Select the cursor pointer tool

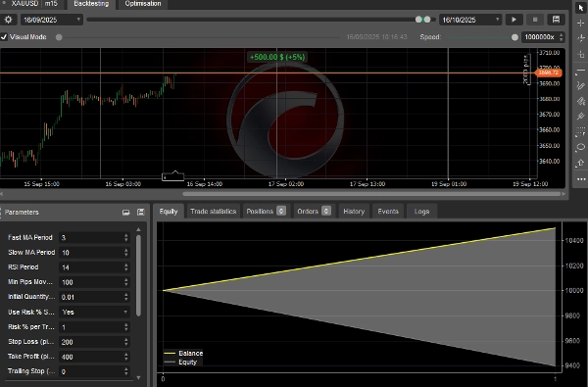581,8
